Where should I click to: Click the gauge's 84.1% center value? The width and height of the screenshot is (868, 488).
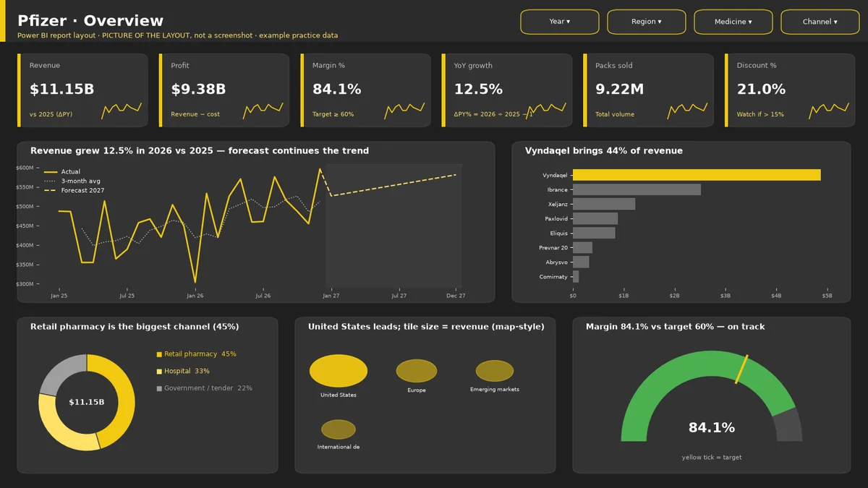click(712, 428)
